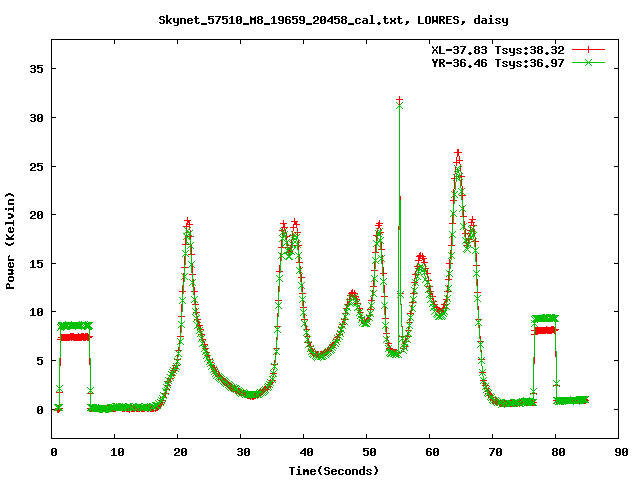Click the x-axis tick label 70
The image size is (640, 480).
click(x=495, y=452)
